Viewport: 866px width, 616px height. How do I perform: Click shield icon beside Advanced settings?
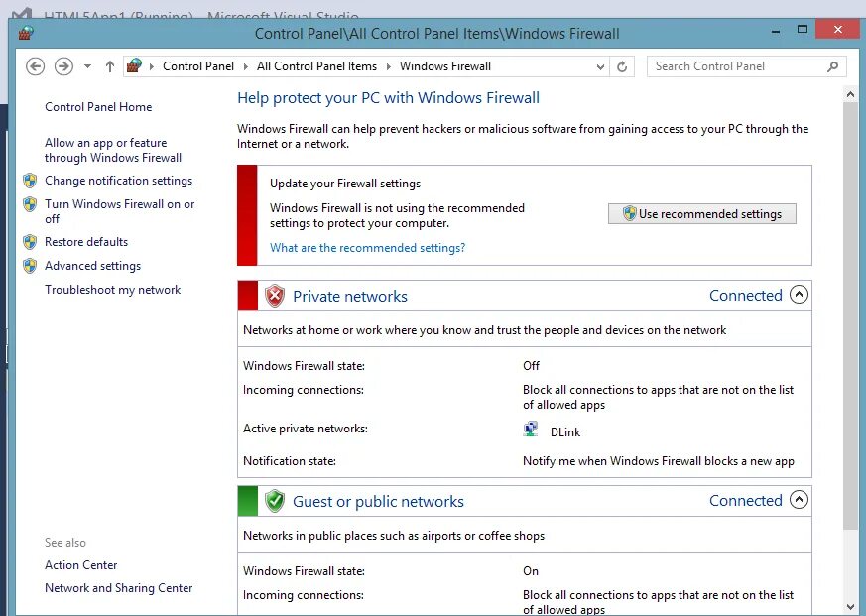pyautogui.click(x=30, y=266)
